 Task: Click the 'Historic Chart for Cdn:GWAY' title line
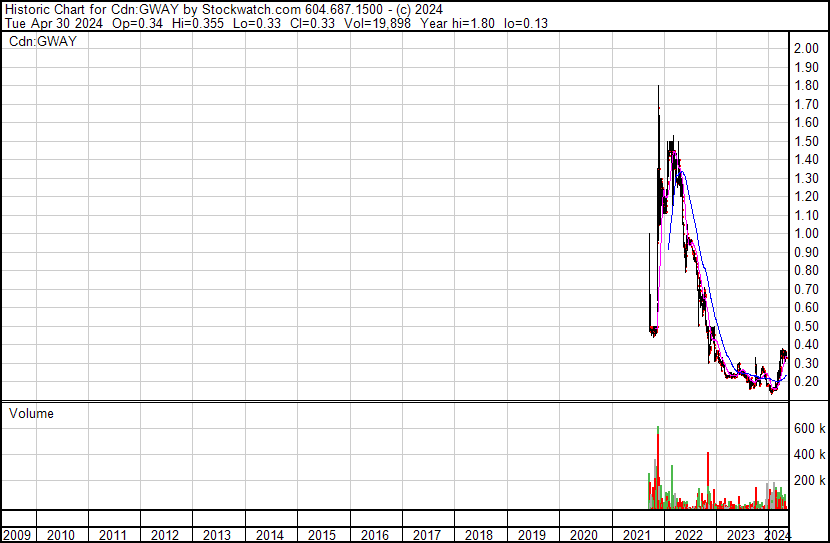224,10
